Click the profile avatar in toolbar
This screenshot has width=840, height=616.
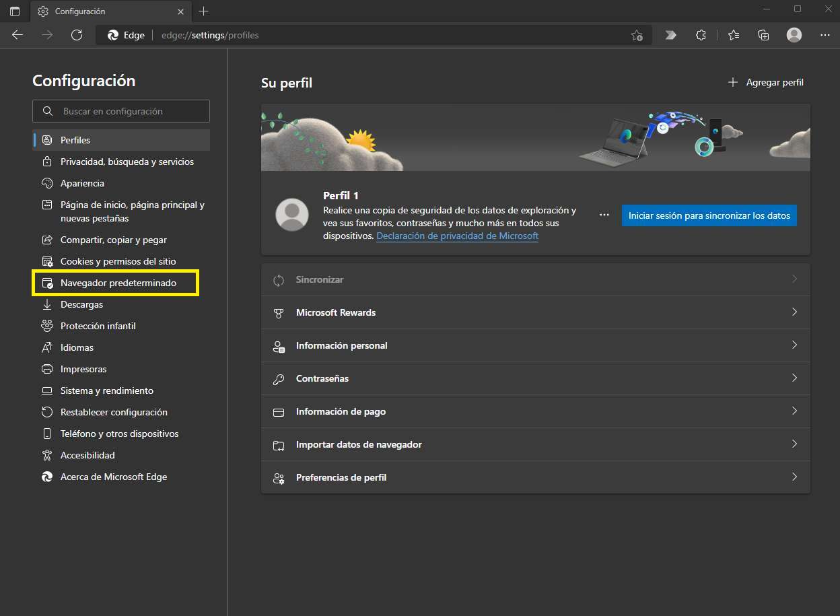(794, 35)
